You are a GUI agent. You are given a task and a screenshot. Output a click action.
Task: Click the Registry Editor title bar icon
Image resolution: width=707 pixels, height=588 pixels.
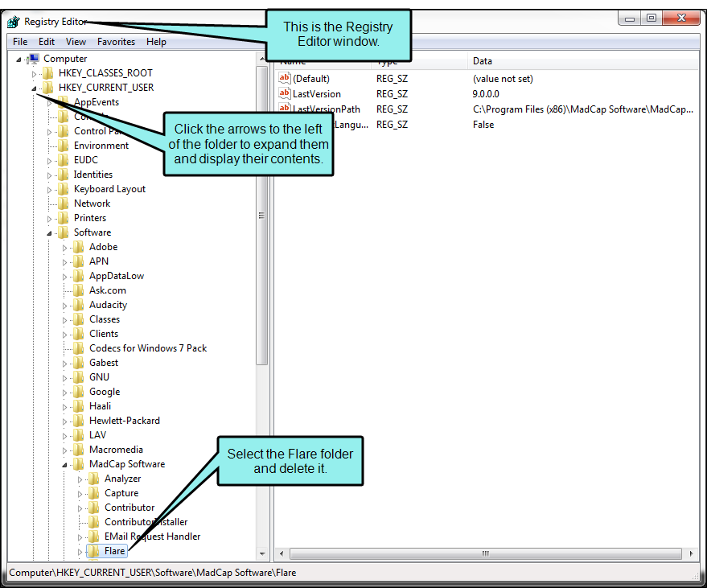(x=14, y=22)
